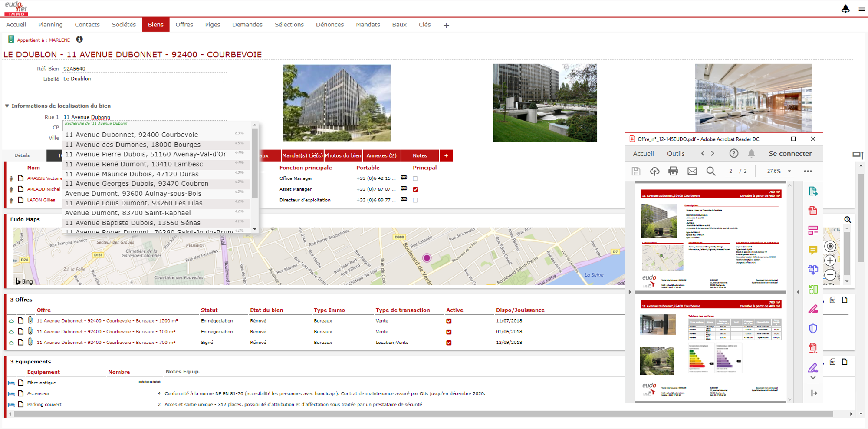This screenshot has height=429, width=868.
Task: Open the Acrobat help question mark icon
Action: click(x=733, y=153)
